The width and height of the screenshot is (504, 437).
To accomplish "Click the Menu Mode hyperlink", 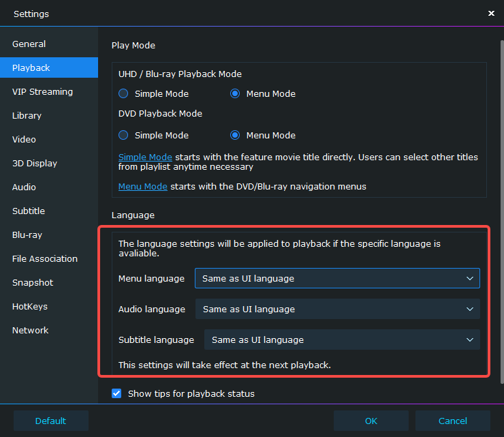I will (142, 186).
